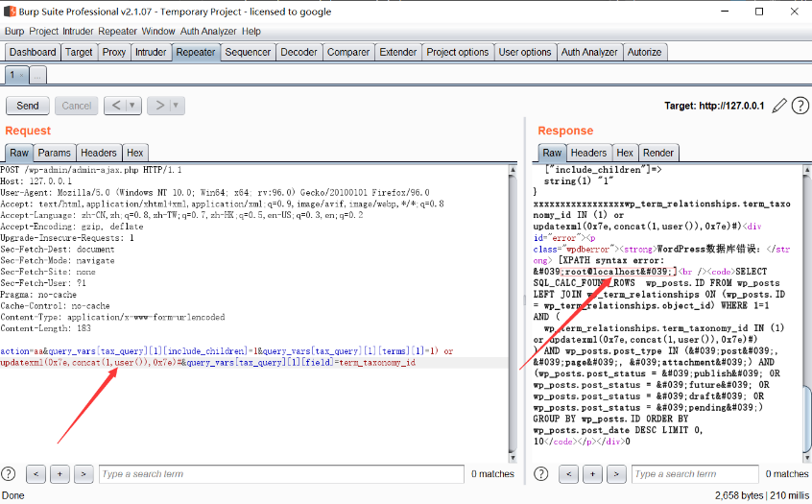The width and height of the screenshot is (812, 504).
Task: Jump to previous match in response search
Action: point(568,474)
